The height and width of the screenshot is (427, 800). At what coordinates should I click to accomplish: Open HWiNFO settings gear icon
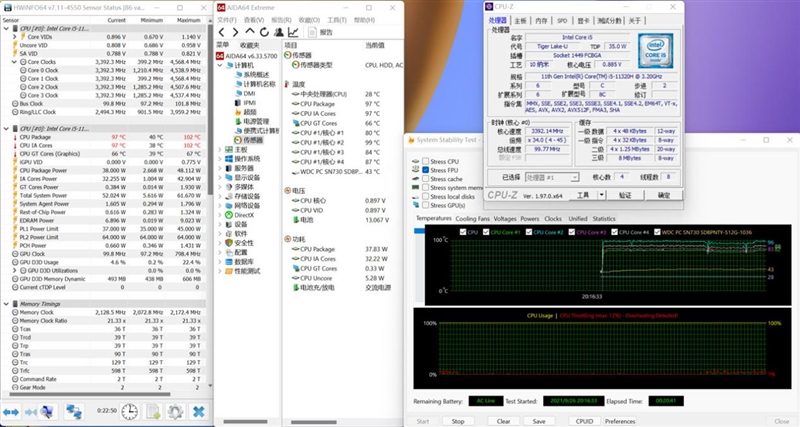(x=175, y=411)
